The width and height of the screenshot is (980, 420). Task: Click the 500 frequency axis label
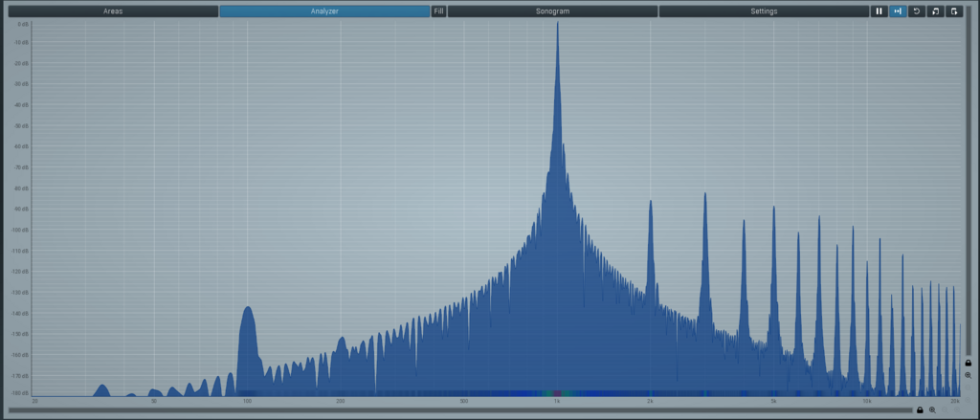tap(464, 401)
